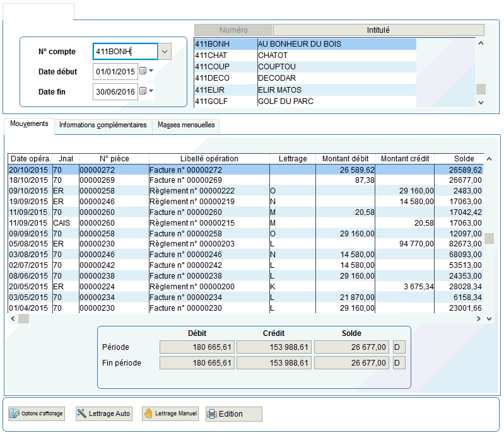504x433 pixels.
Task: Click in the Date début input field
Action: pos(115,72)
